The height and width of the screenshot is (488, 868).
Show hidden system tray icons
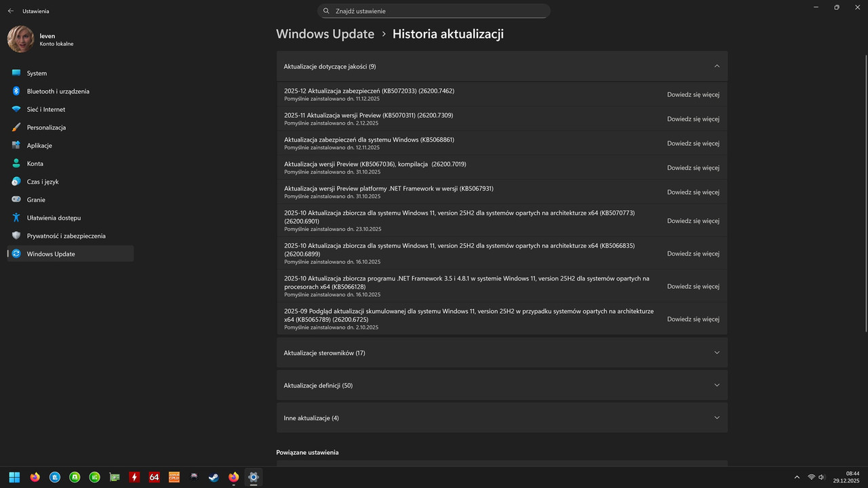click(796, 477)
